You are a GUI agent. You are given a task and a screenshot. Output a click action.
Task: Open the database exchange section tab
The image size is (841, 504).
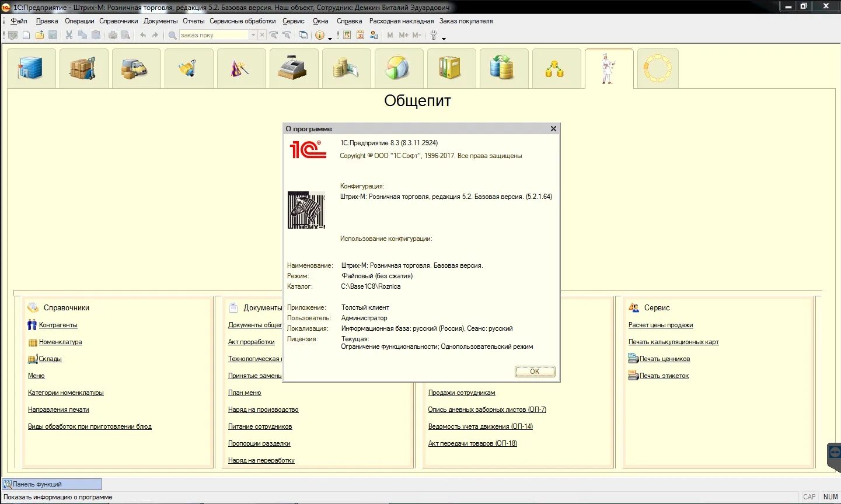(504, 68)
